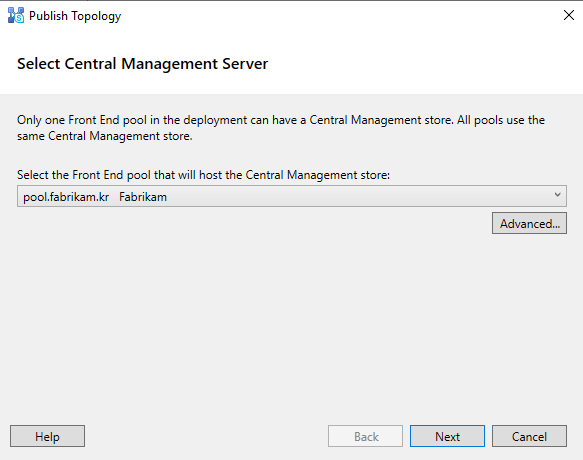This screenshot has height=460, width=583.
Task: Open the pool.fabrikam.kr combo box
Action: [x=292, y=196]
